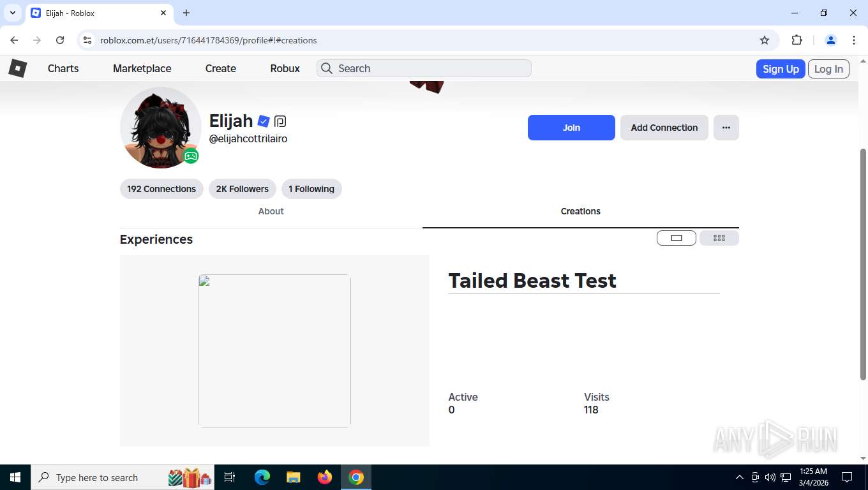Join Elijah's current game
This screenshot has width=868, height=490.
click(x=571, y=128)
